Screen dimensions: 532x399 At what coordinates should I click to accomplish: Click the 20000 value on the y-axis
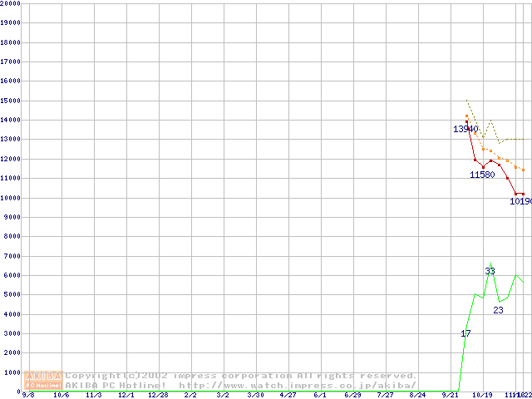[x=11, y=3]
